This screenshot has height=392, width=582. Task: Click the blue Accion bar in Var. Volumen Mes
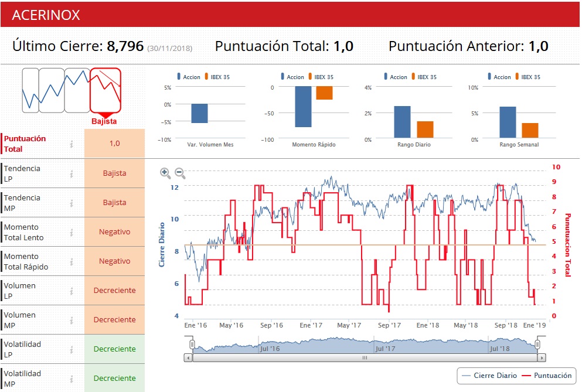(199, 113)
